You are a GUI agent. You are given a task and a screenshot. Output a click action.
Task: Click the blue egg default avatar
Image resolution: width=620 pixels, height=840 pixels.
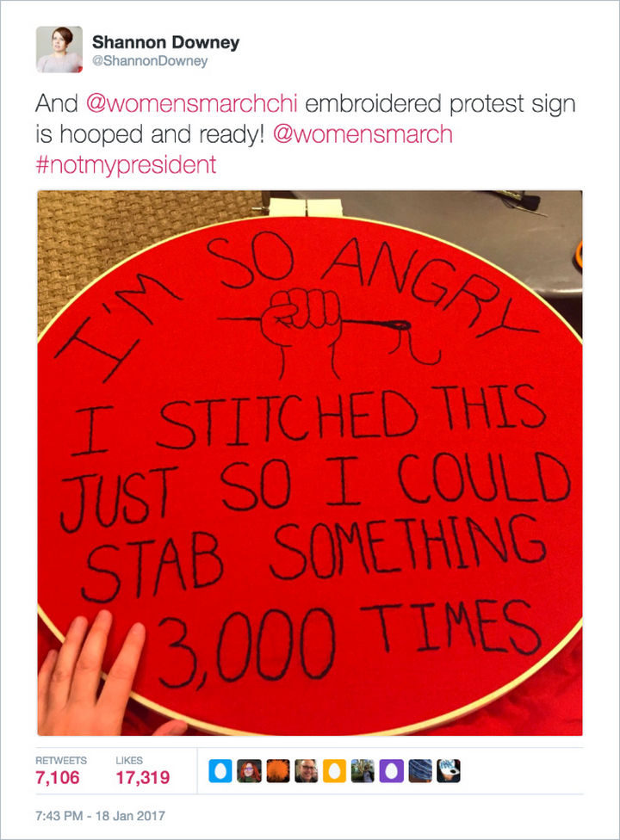220,771
